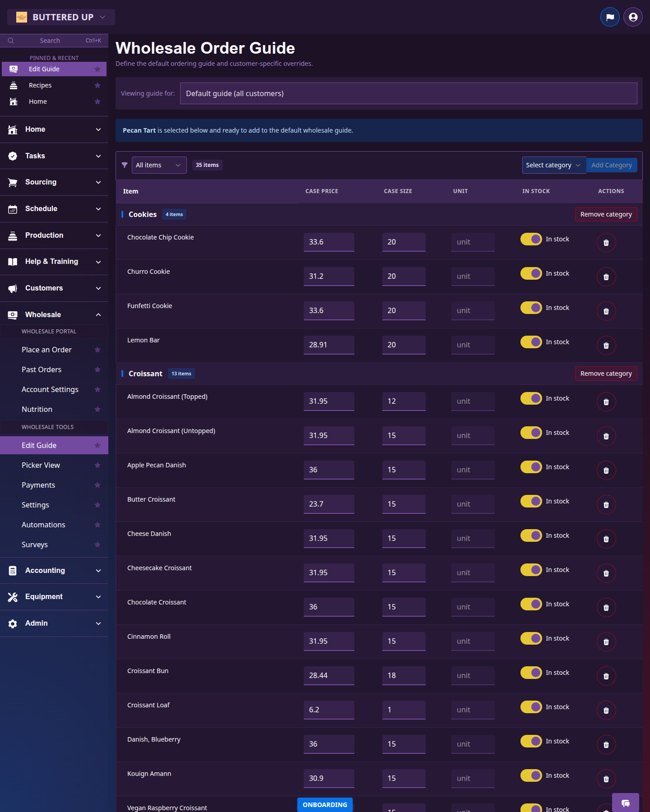Toggle star next to Place an Order
This screenshot has height=812, width=650.
click(97, 350)
